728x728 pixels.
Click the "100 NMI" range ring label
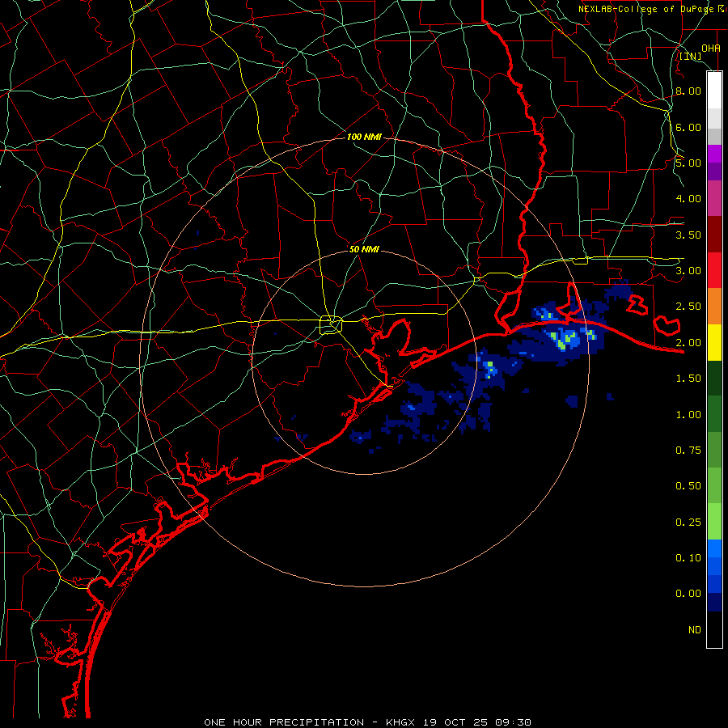[x=364, y=137]
